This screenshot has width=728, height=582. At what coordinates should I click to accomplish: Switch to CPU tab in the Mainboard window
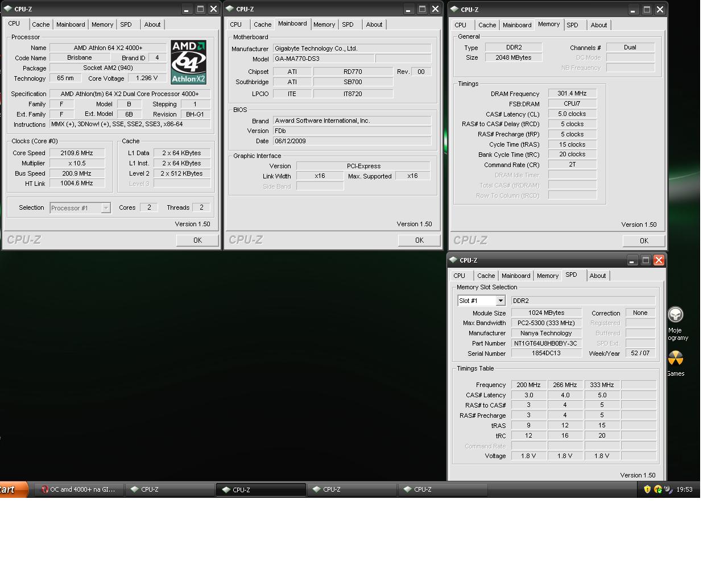[236, 24]
